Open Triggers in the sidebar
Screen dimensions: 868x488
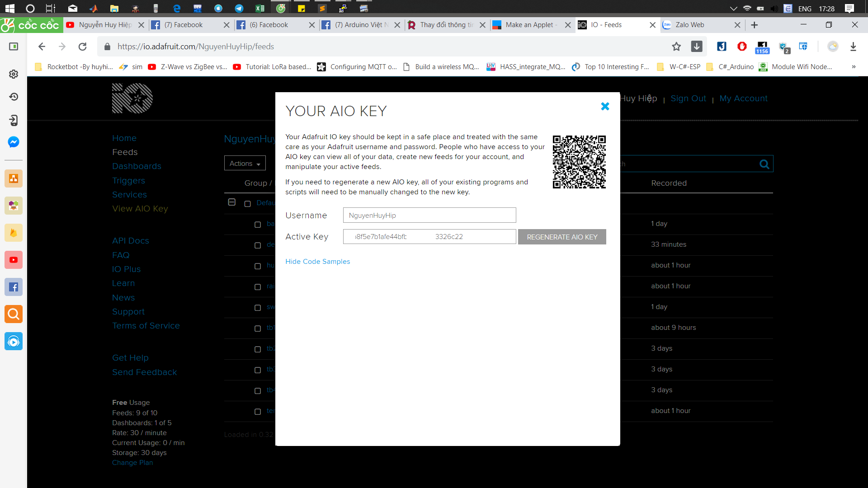pos(128,181)
